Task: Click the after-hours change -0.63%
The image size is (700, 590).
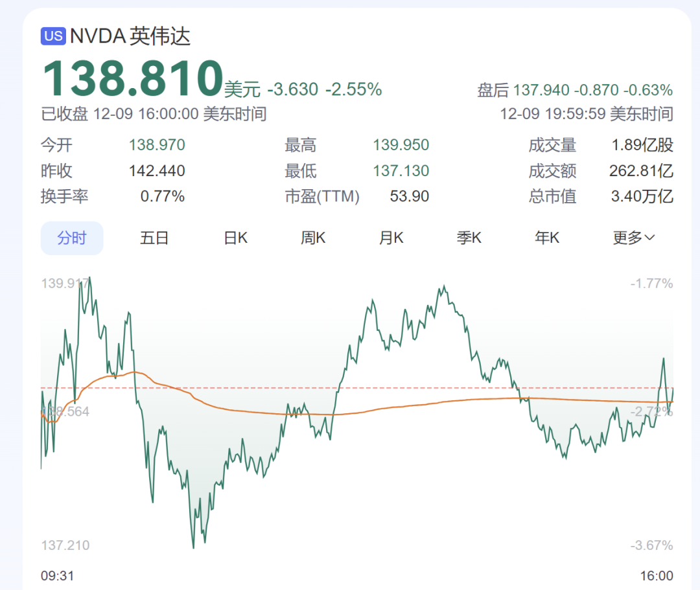Action: 647,90
